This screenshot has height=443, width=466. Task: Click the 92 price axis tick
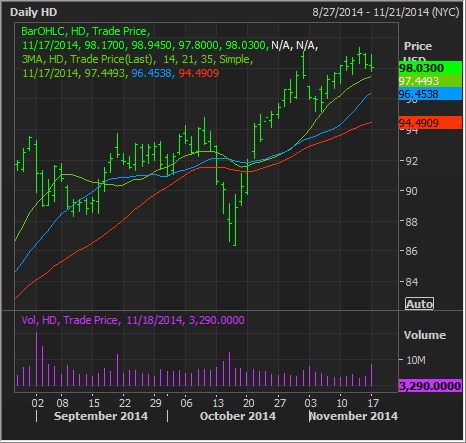pos(411,161)
